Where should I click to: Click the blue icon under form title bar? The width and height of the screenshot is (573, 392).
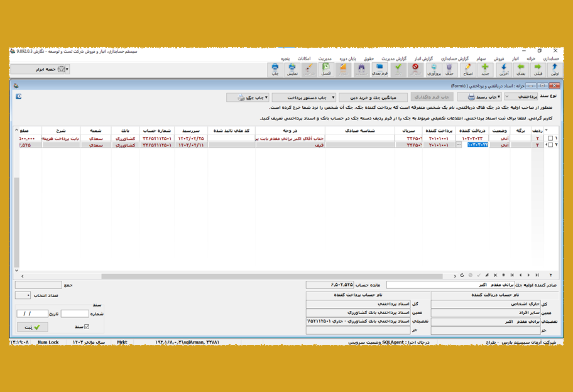pos(19,97)
